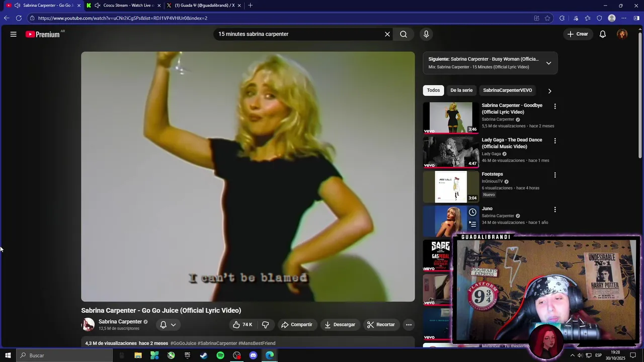The height and width of the screenshot is (362, 644).
Task: Go to YouTube Premium home logo
Action: [x=43, y=34]
